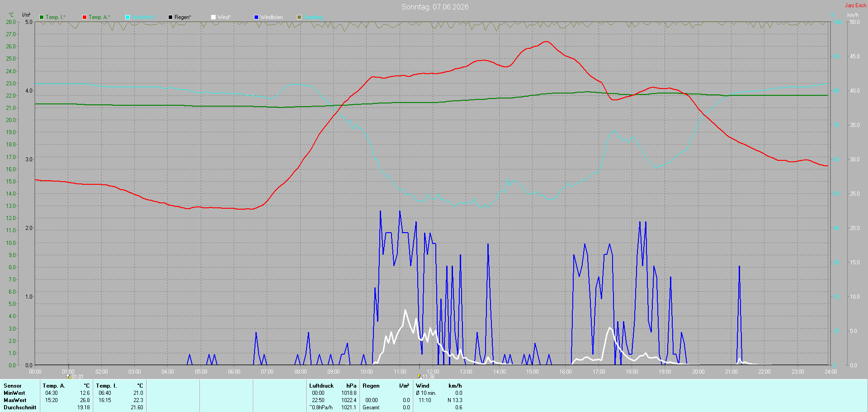
Task: Select the 'Temp. A.*' legend label
Action: coord(99,17)
